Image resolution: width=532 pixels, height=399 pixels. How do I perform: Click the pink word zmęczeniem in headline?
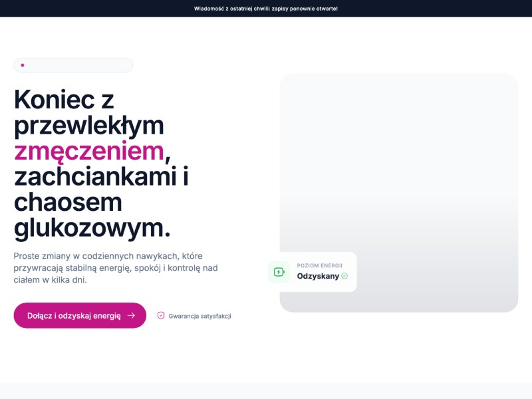[x=88, y=151]
